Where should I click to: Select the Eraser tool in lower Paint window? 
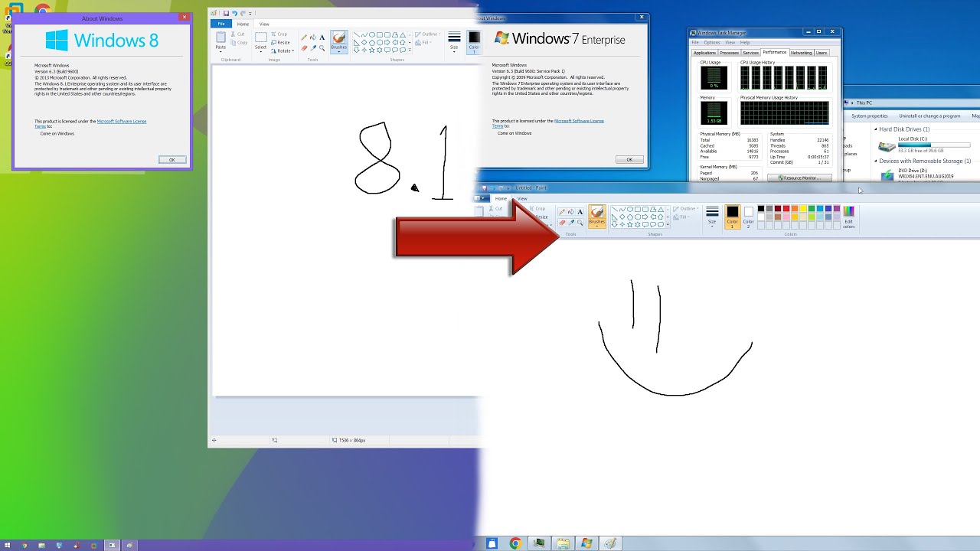tap(562, 223)
